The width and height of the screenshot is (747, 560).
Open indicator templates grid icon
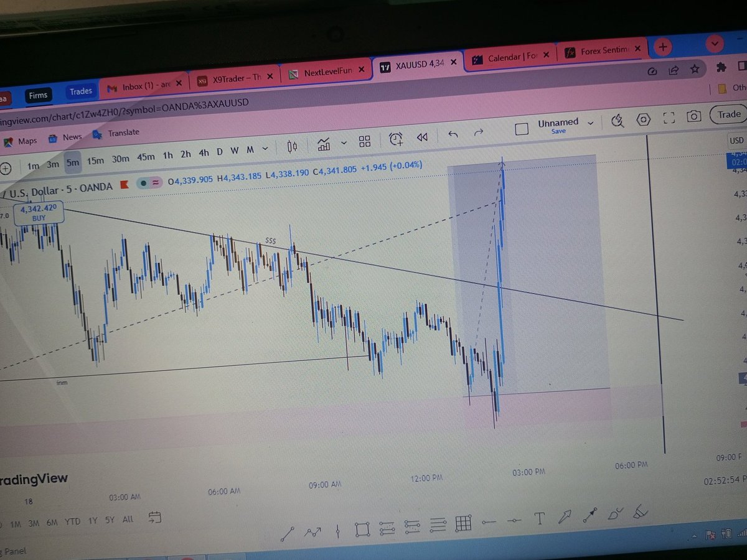[x=365, y=141]
